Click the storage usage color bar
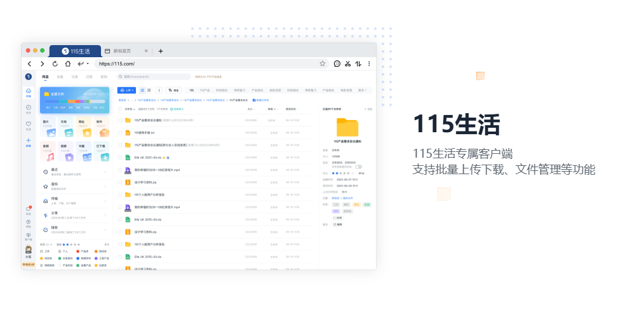644x328 pixels. tap(75, 102)
